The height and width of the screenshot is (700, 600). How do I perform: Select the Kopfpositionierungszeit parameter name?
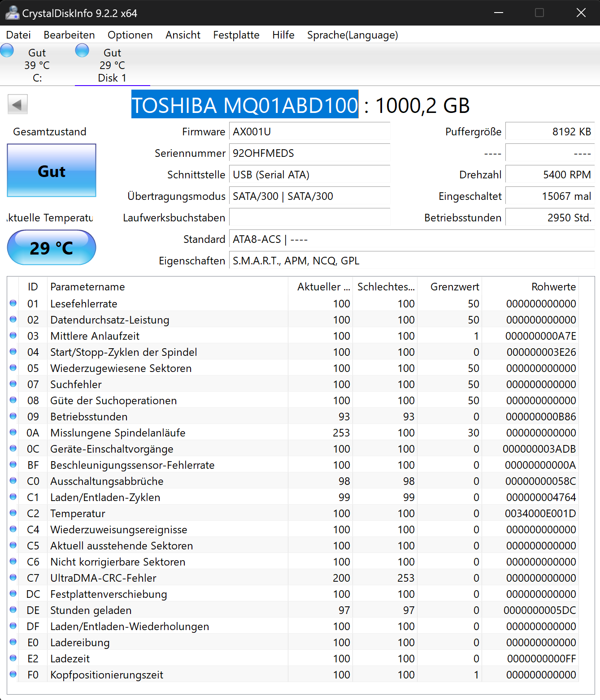[x=107, y=675]
